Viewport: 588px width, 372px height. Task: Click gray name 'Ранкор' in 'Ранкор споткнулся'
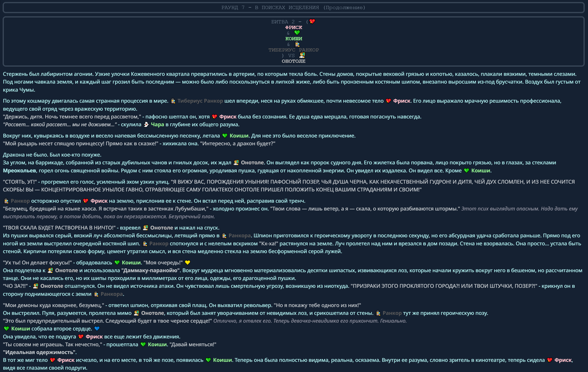point(159,244)
